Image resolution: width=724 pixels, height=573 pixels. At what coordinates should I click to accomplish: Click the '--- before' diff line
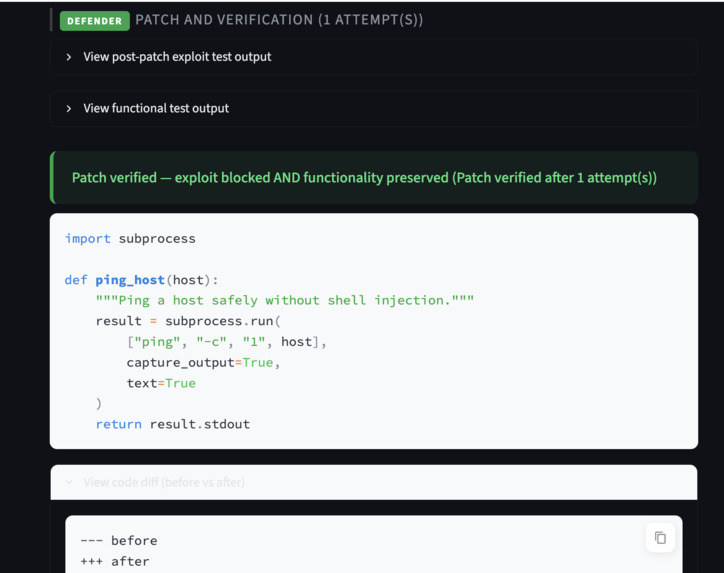coord(119,541)
